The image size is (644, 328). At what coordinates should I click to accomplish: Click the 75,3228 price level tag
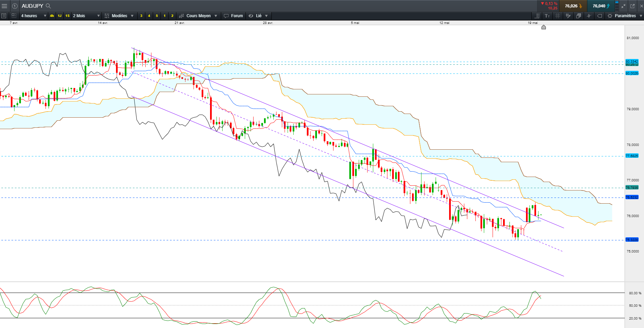pos(632,240)
